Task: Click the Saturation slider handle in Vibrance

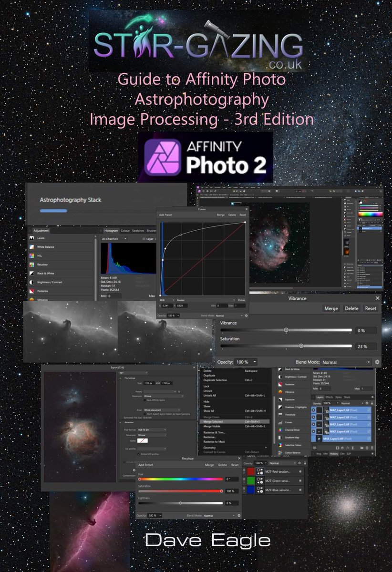Action: pos(301,346)
